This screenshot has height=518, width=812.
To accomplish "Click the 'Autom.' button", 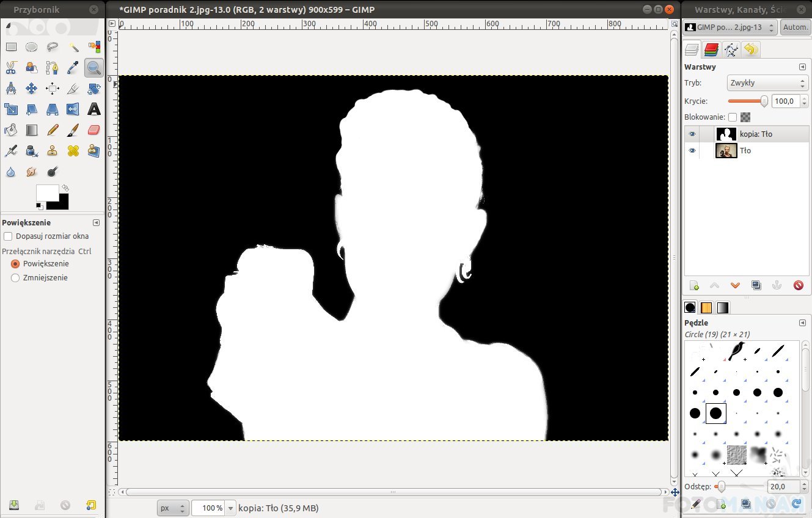I will [795, 27].
